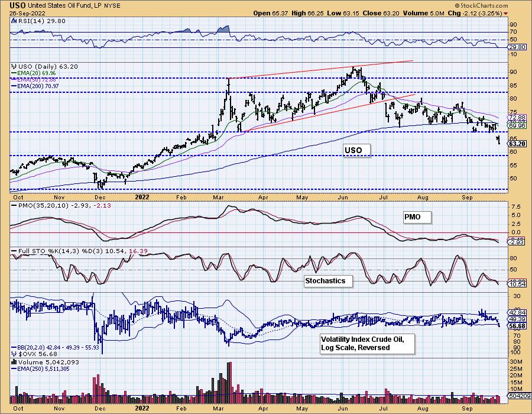Click the 10.54 stochastic value tag
The width and height of the screenshot is (532, 414).
518,284
